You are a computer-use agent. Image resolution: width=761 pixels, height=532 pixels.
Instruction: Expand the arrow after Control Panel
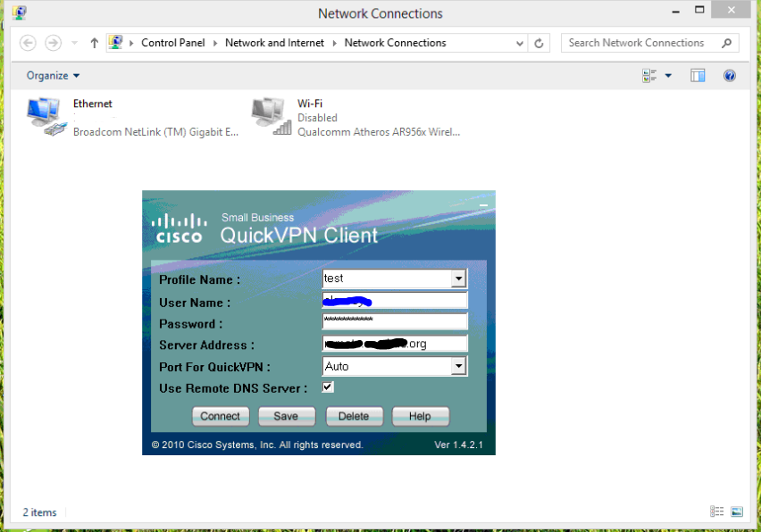[131, 43]
